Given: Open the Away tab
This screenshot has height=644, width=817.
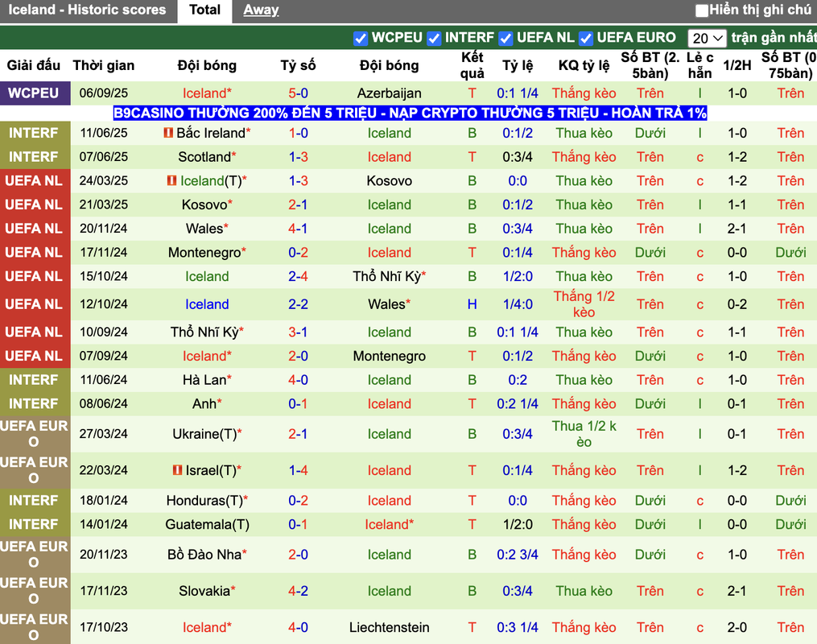Looking at the screenshot, I should [x=261, y=10].
